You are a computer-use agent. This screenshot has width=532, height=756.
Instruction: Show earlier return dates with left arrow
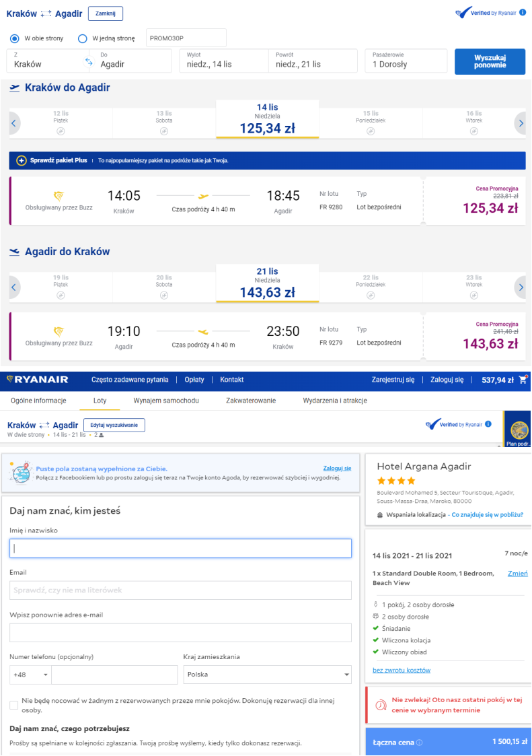pyautogui.click(x=13, y=288)
